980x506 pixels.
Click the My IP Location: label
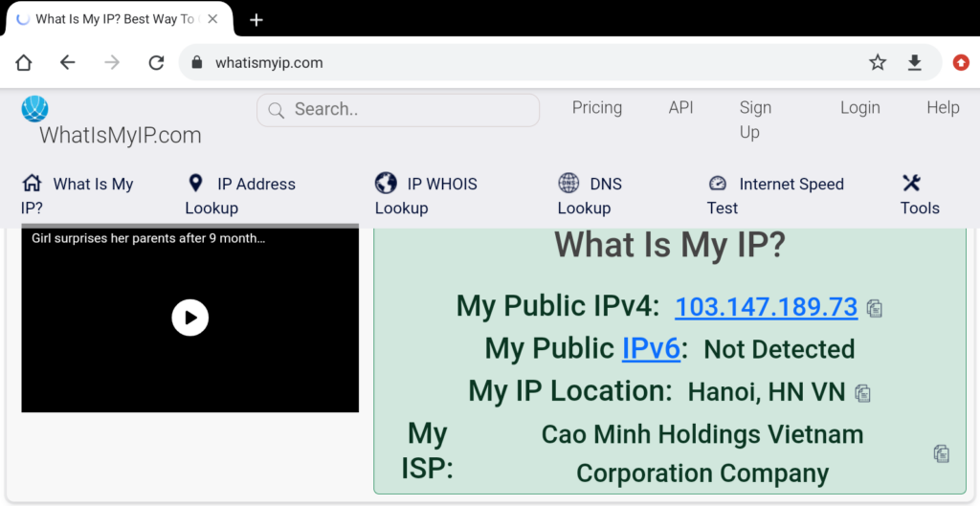point(570,391)
